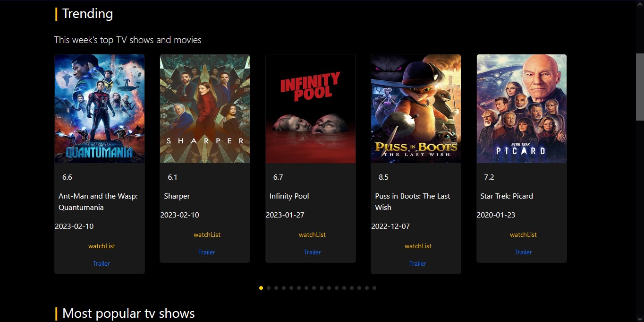Add Sharper to the watchList

(x=207, y=235)
